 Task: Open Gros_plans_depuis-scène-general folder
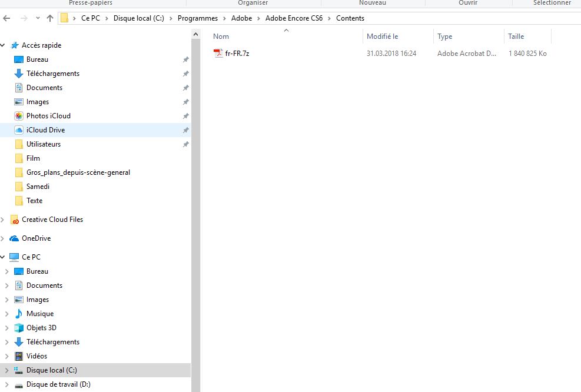(78, 172)
